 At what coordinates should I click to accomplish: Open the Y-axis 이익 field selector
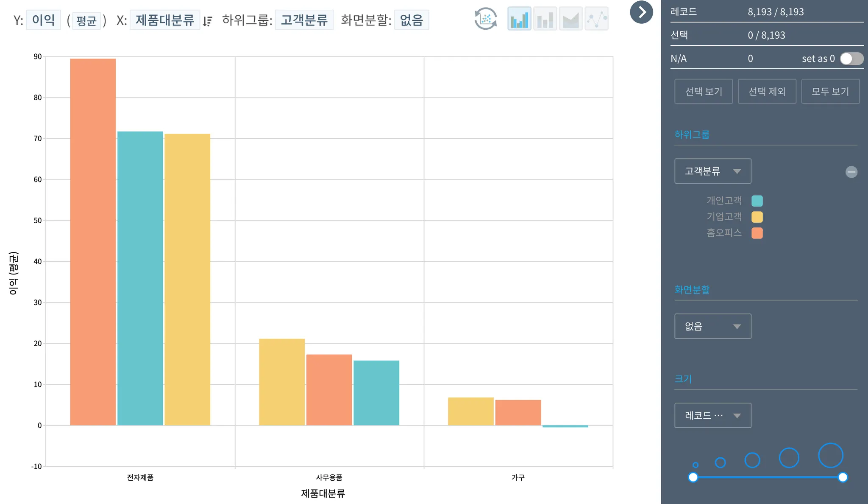point(43,20)
